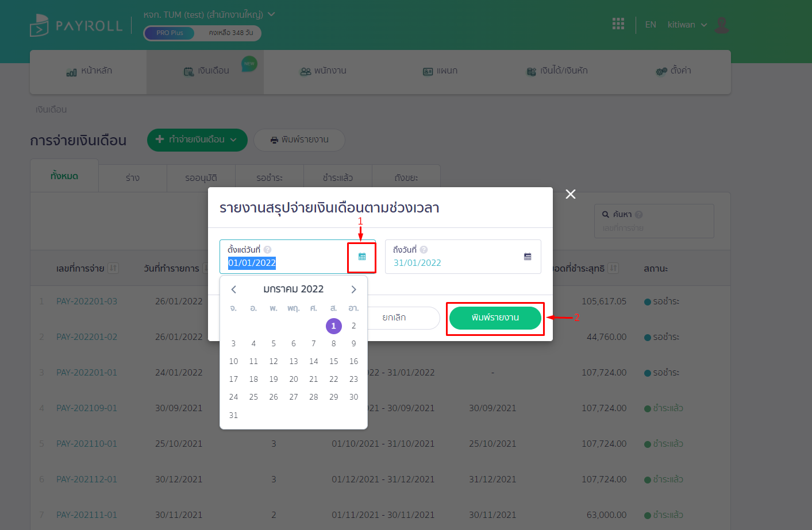
Task: Click the calendar icon beside ตั้งแต่วันที่ field
Action: click(361, 257)
